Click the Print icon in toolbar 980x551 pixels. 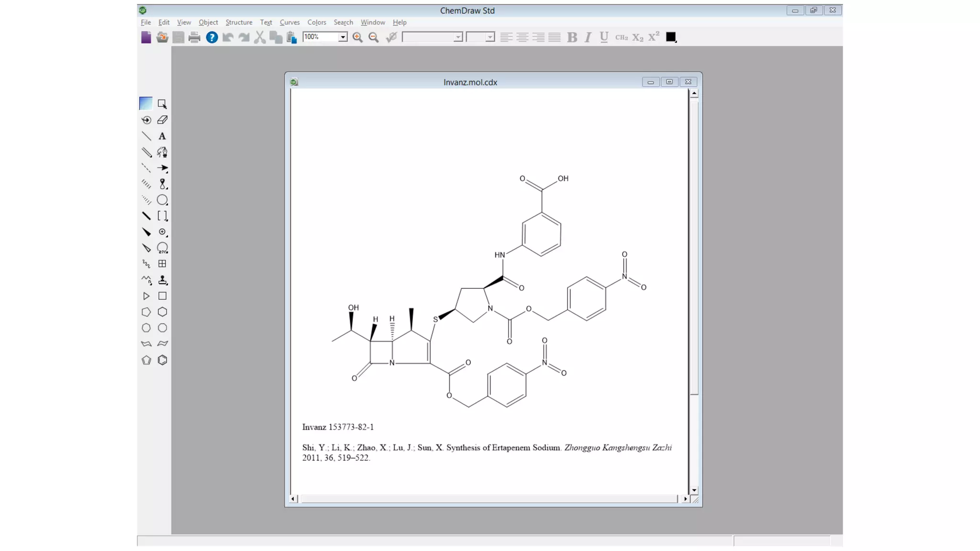tap(194, 37)
